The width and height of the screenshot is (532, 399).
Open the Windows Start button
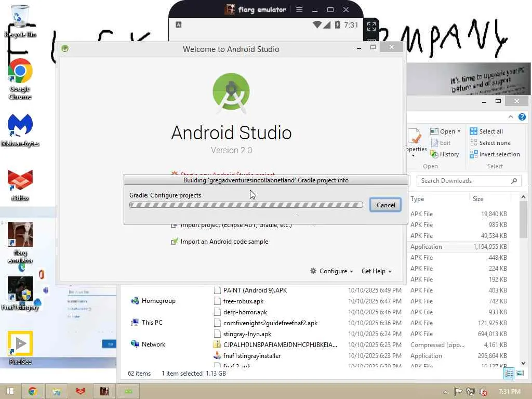(x=10, y=391)
